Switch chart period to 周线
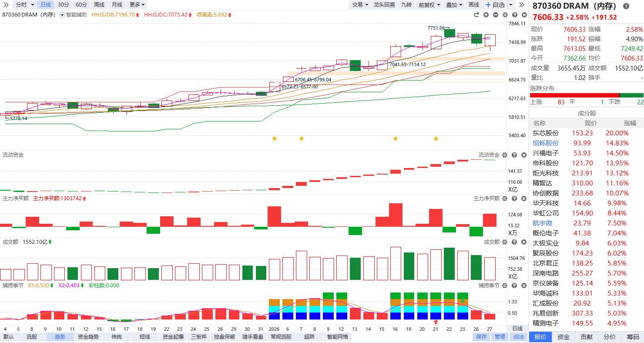644x343 pixels. point(99,5)
